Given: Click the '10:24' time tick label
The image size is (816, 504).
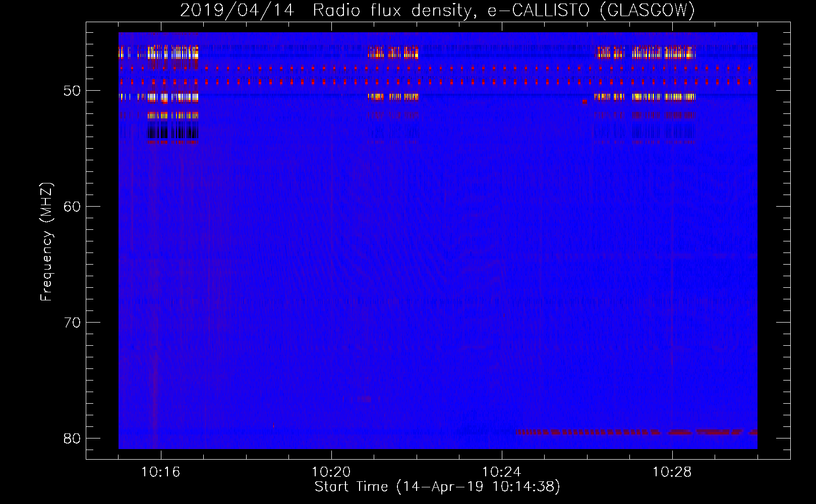Looking at the screenshot, I should coord(502,472).
